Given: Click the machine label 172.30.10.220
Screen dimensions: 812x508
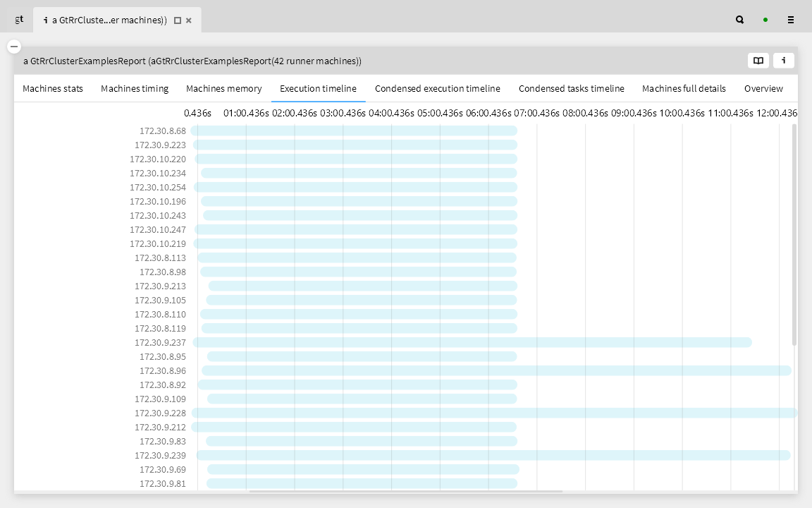Looking at the screenshot, I should [157, 159].
